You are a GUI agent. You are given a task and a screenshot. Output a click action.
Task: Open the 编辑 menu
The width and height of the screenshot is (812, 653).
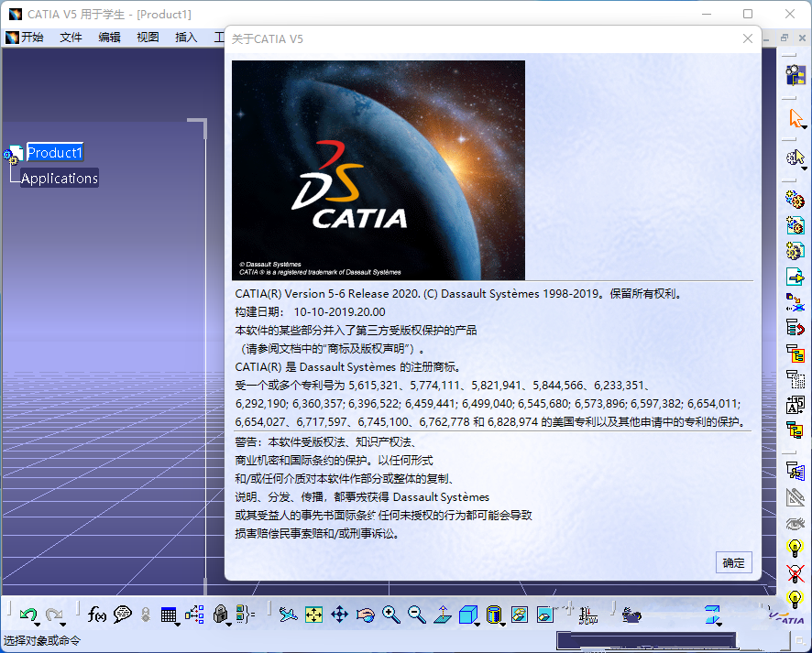point(109,38)
